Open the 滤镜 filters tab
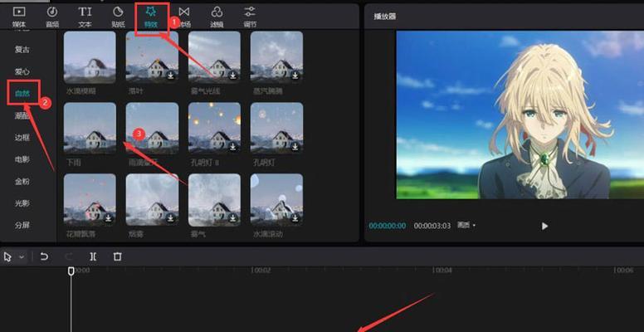Screen dimensions: 644x332 [217, 17]
